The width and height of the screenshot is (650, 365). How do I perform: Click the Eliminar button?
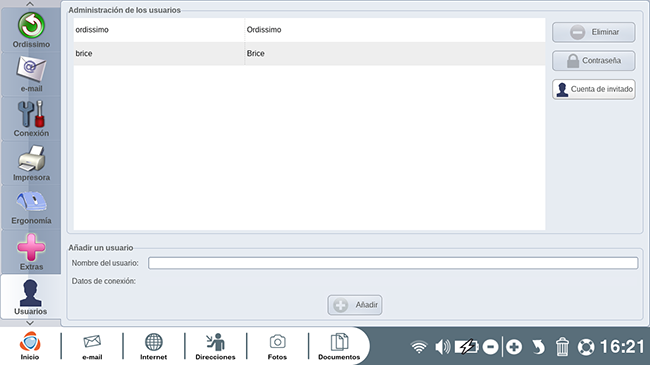pos(594,32)
